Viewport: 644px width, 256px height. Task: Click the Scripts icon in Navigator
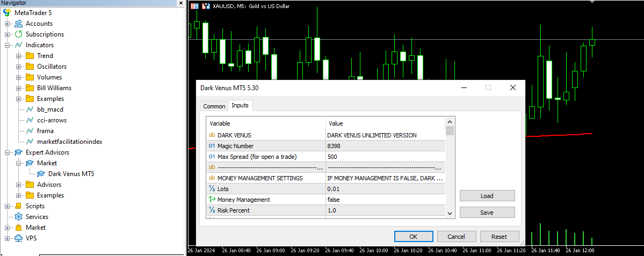tap(18, 206)
